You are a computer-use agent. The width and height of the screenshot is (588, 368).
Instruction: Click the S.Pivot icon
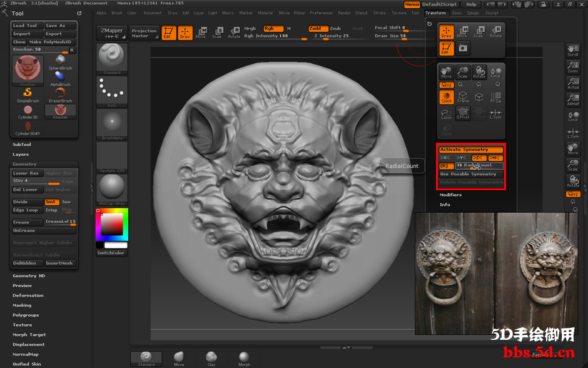[463, 113]
